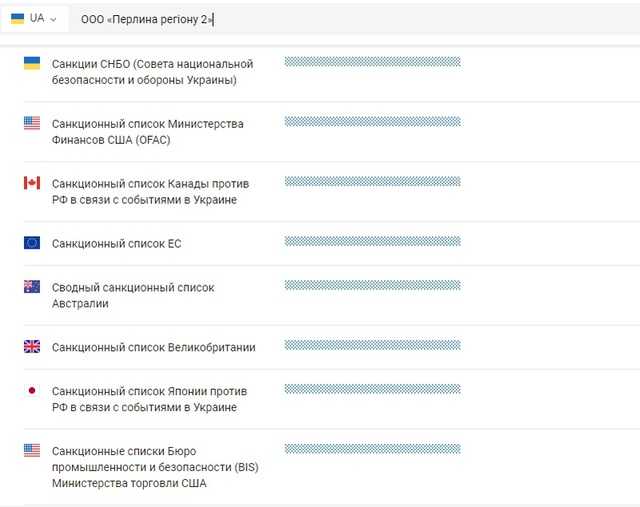Open Санкции СНБО list entry
640x507 pixels.
pos(152,72)
